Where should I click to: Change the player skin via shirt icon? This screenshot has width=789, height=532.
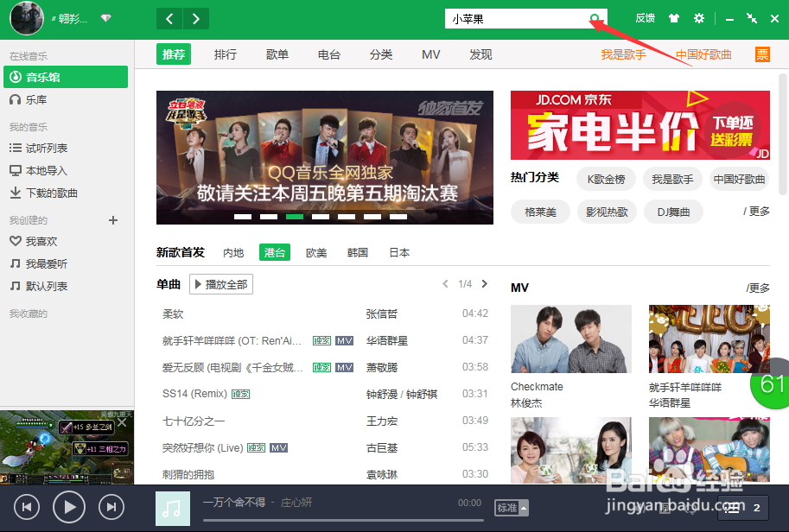(672, 17)
